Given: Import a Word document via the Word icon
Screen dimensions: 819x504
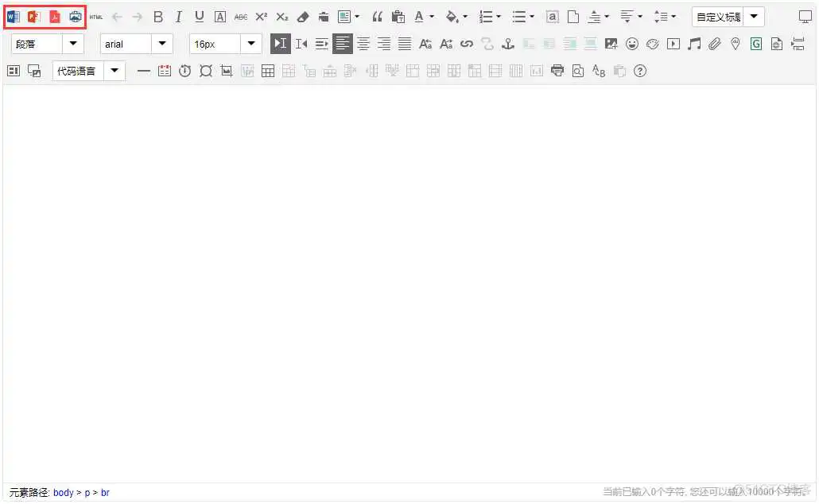Looking at the screenshot, I should 13,16.
